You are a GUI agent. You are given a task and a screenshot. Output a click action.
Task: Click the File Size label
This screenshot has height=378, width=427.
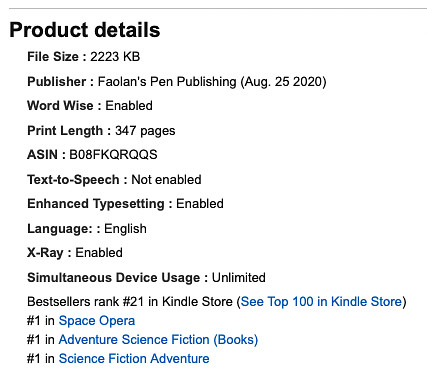click(53, 56)
